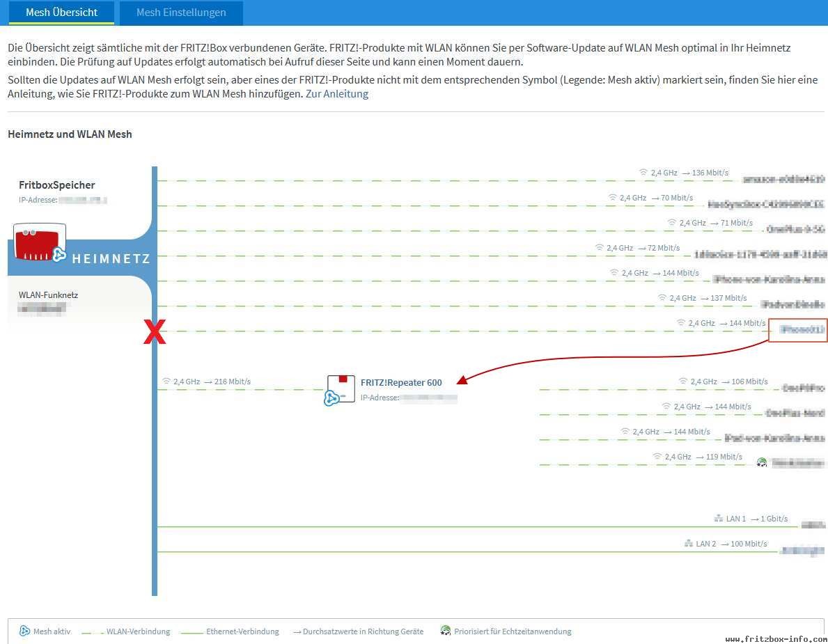This screenshot has width=828, height=644.
Task: Open the blurred device name on the 72 Mbit/s row
Action: tap(760, 254)
